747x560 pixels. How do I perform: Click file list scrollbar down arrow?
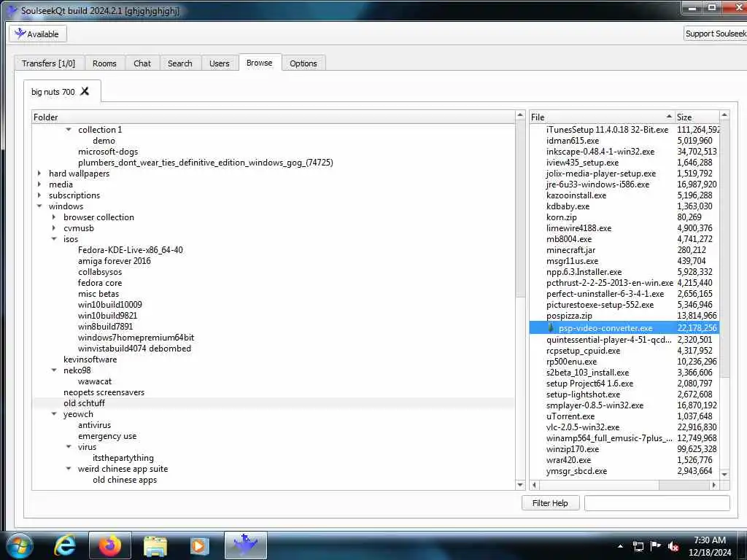[724, 474]
